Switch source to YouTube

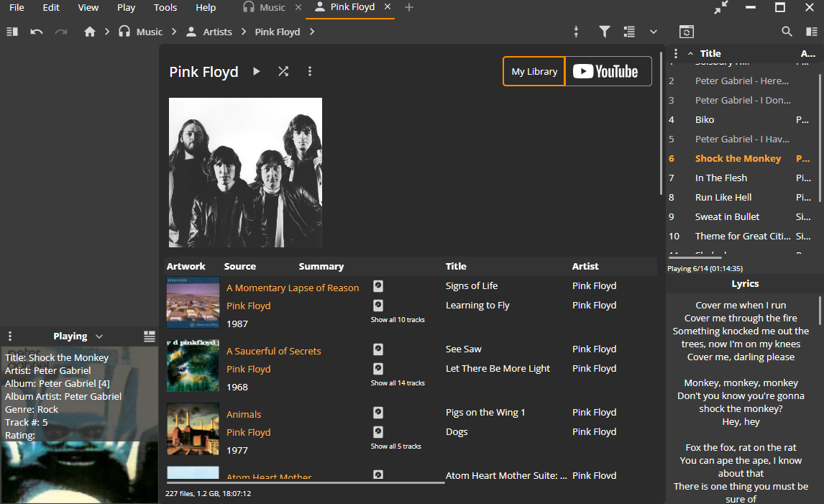[608, 71]
